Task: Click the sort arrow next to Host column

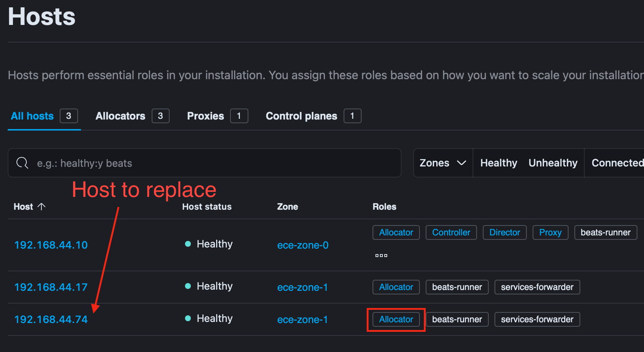Action: tap(42, 206)
